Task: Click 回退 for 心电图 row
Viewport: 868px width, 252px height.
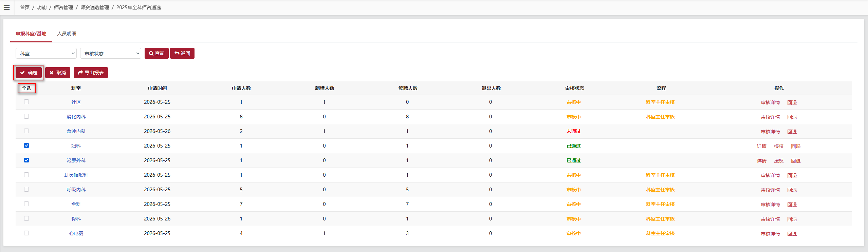Action: point(792,234)
